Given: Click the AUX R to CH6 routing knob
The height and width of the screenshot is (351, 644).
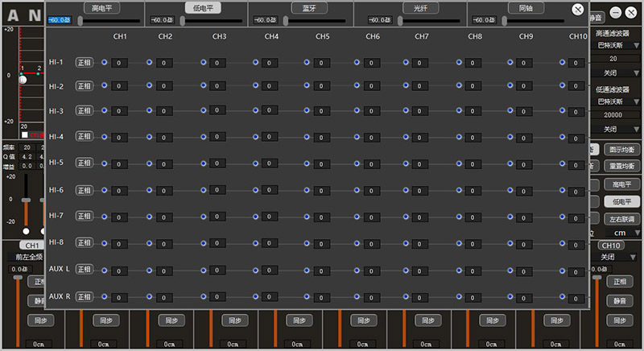Looking at the screenshot, I should [357, 297].
